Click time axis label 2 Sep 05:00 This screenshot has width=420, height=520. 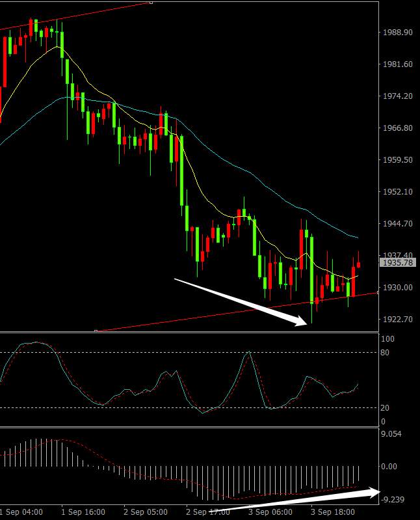[146, 512]
